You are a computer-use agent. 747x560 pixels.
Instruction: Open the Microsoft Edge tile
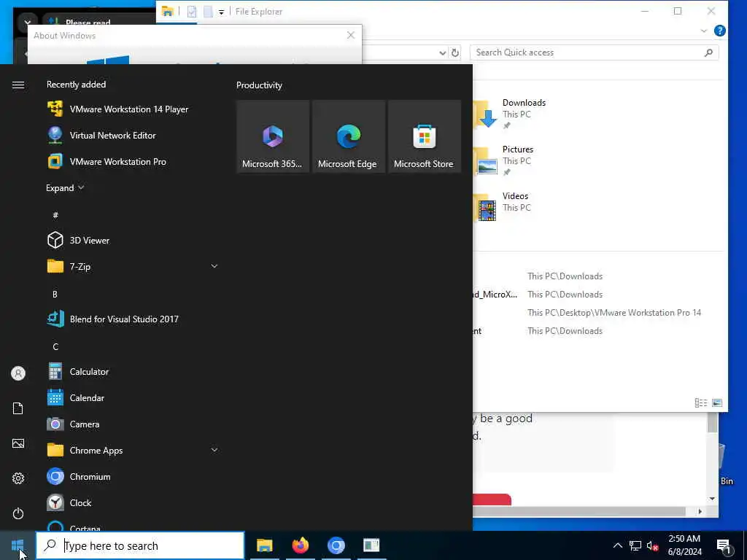pos(348,136)
